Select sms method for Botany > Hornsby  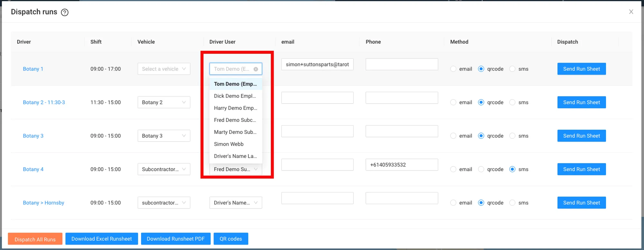(x=512, y=203)
